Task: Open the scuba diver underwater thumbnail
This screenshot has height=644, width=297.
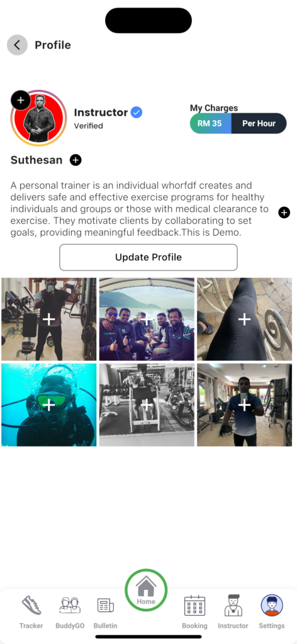Action: click(x=49, y=405)
